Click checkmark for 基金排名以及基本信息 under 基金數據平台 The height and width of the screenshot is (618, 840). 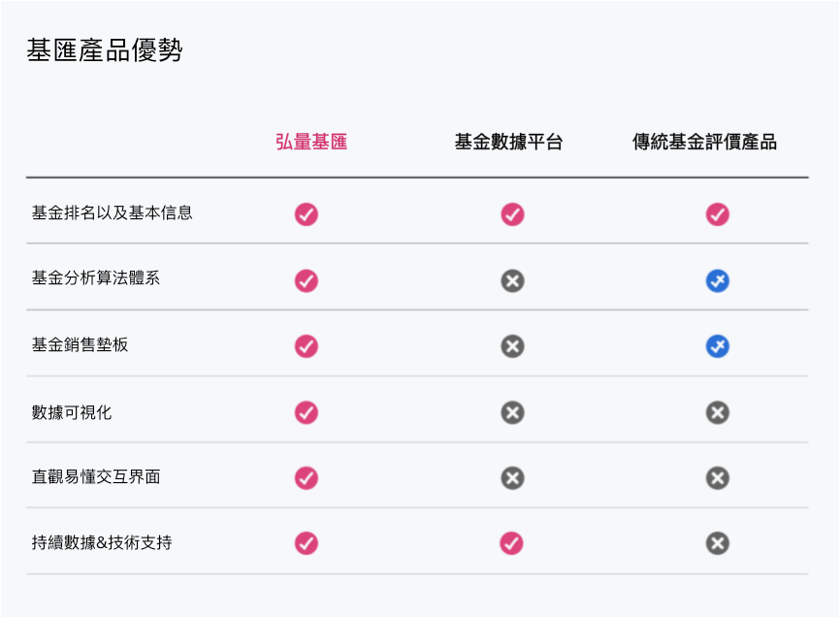pyautogui.click(x=513, y=214)
